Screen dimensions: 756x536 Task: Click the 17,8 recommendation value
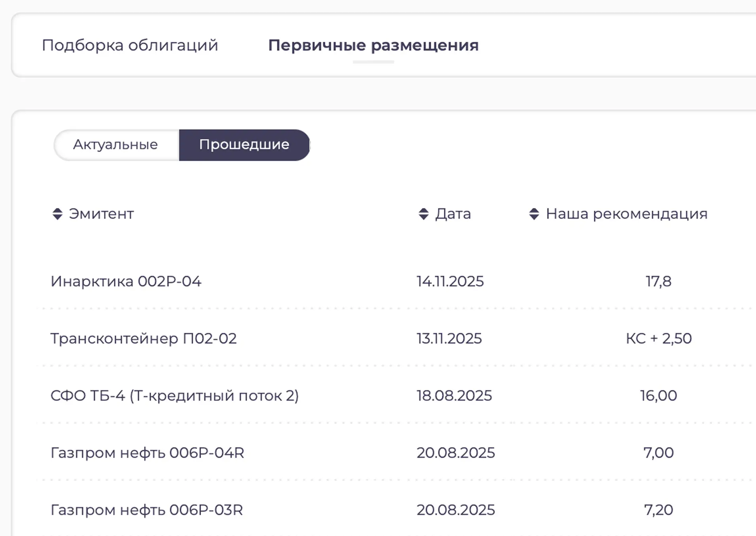[x=658, y=281]
